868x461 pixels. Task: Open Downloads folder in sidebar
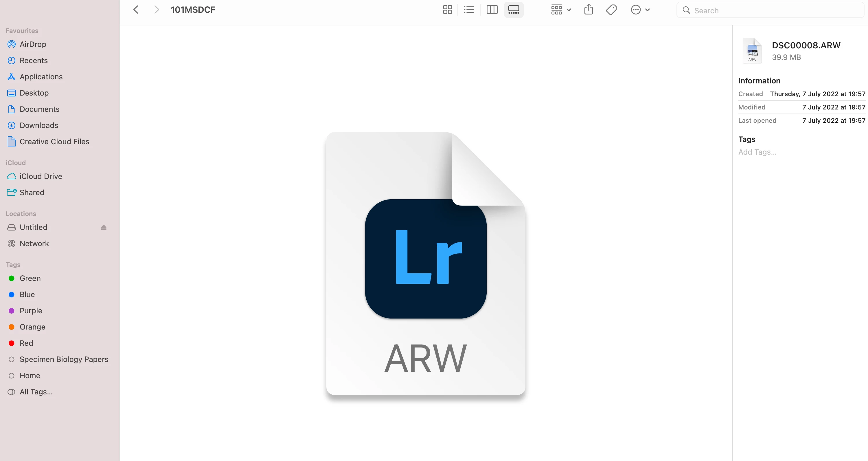point(39,125)
